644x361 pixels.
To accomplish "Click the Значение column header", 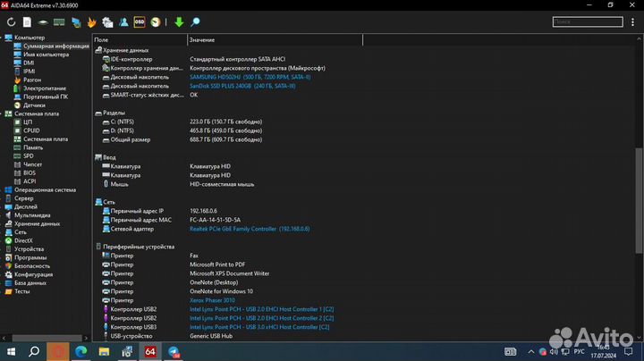I will (203, 40).
